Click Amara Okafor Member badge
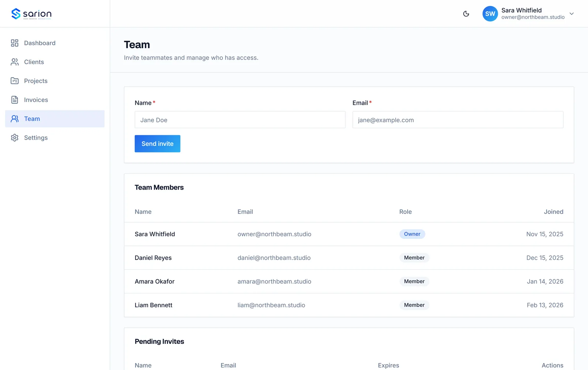Viewport: 588px width, 370px height. click(x=414, y=281)
